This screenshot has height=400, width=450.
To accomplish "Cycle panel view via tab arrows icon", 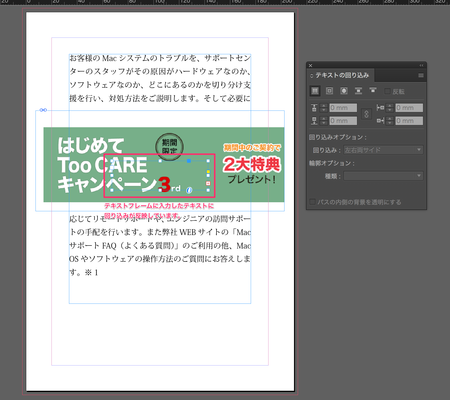I will [312, 76].
